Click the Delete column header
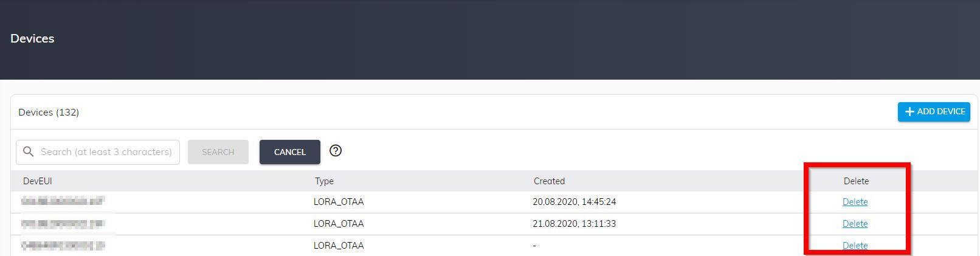Screen dimensions: 980x256 click(856, 181)
